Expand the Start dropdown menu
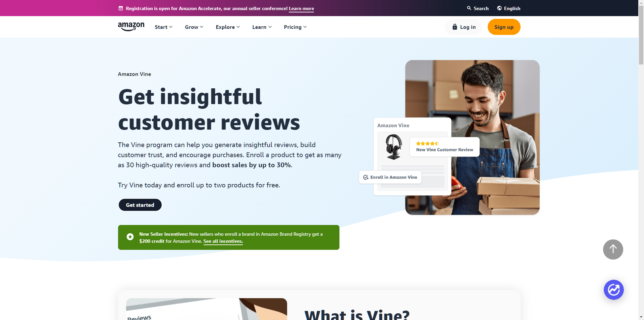 point(163,27)
